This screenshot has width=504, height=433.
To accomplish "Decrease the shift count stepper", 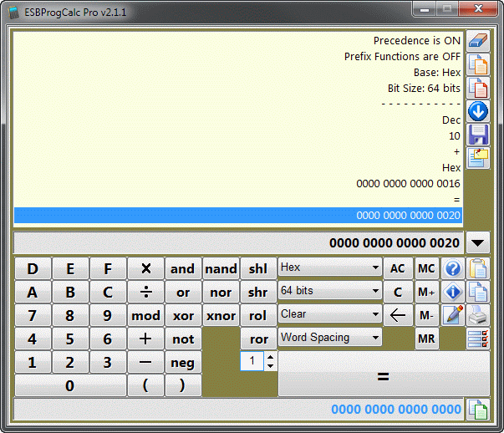I will pyautogui.click(x=271, y=366).
